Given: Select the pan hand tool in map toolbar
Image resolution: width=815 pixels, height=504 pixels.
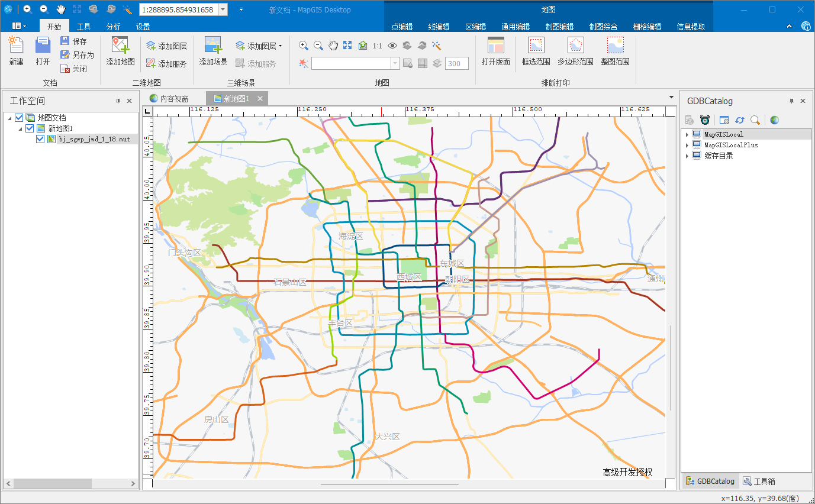Looking at the screenshot, I should 333,46.
